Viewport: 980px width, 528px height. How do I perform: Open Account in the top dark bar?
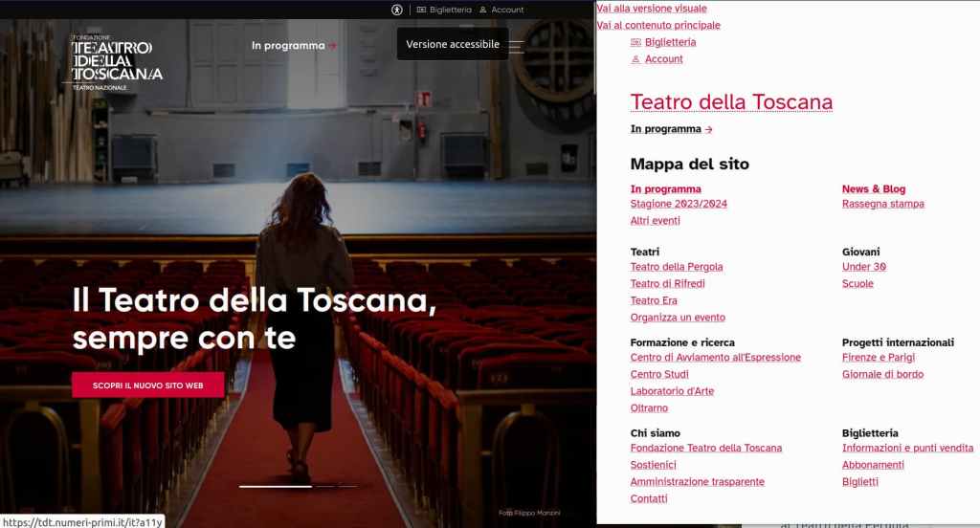tap(507, 10)
